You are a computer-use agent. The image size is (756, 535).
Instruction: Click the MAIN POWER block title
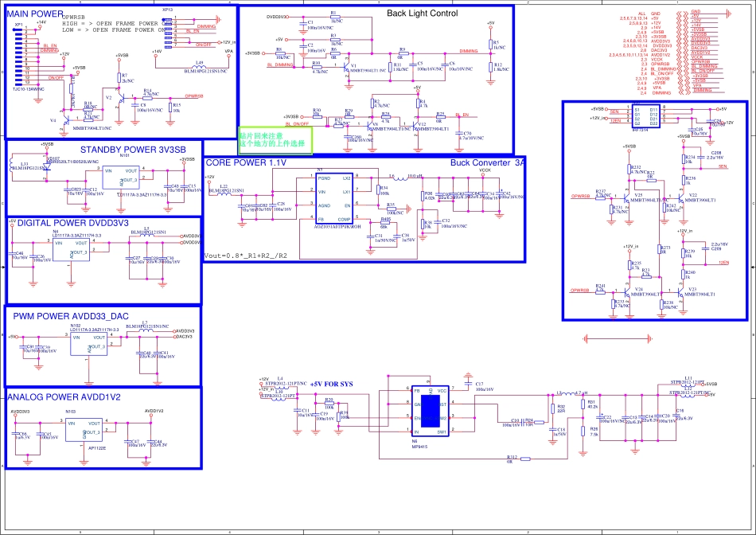(35, 14)
